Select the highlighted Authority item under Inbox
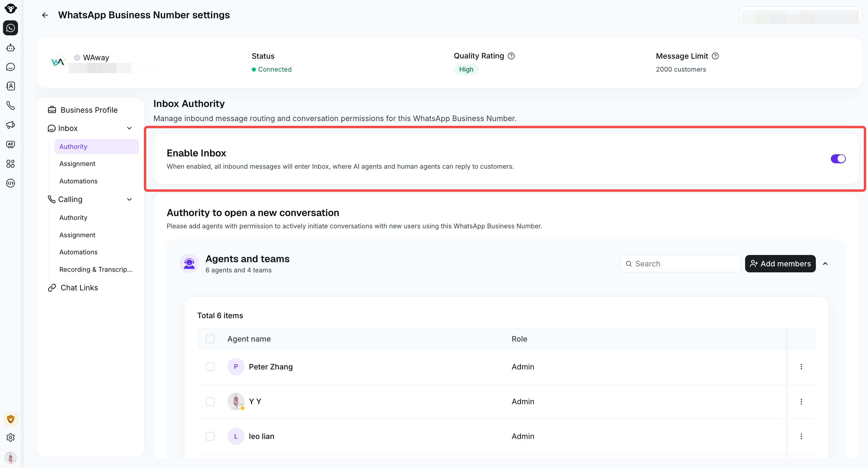This screenshot has width=868, height=468. (97, 147)
